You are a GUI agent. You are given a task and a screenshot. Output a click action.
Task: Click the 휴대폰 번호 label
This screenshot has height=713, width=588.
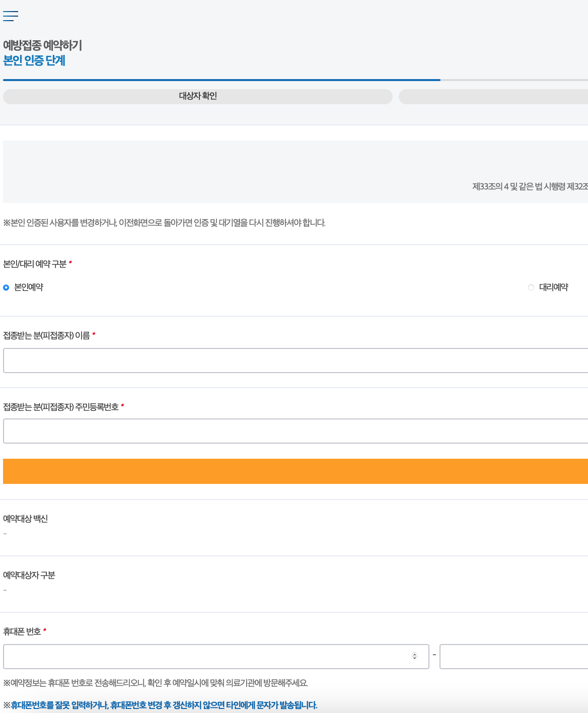(22, 631)
